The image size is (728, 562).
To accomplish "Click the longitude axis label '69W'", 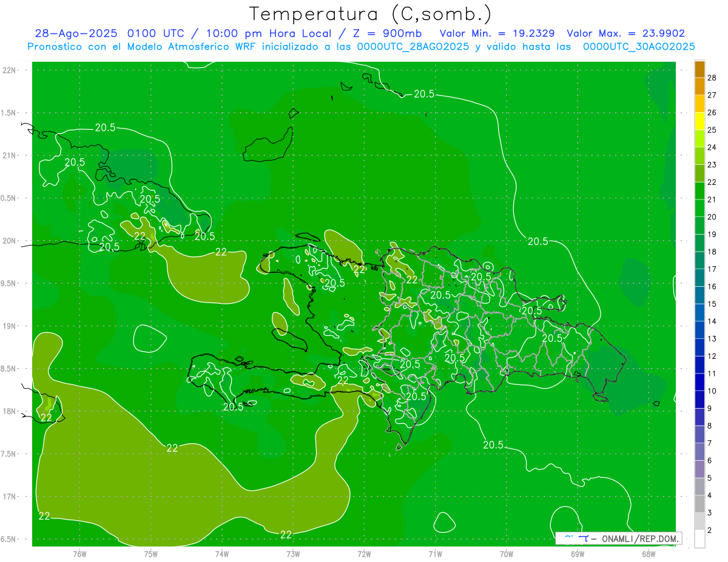I will click(x=578, y=554).
